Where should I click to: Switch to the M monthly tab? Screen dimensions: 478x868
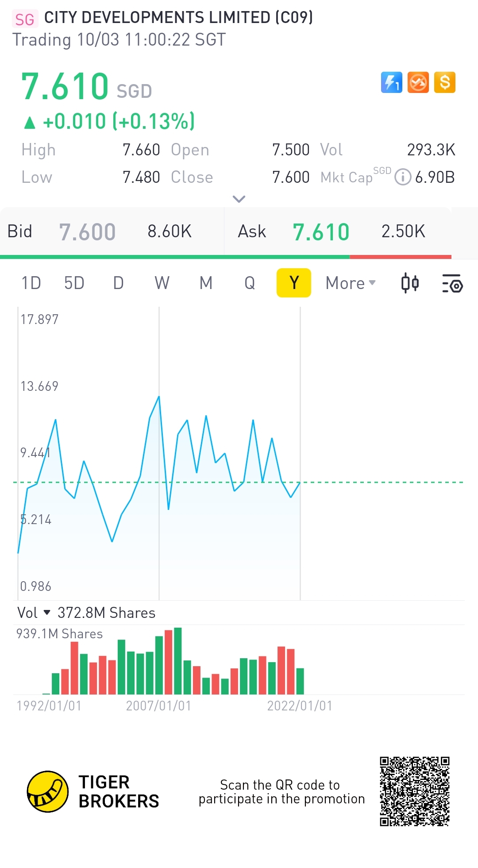pyautogui.click(x=206, y=283)
